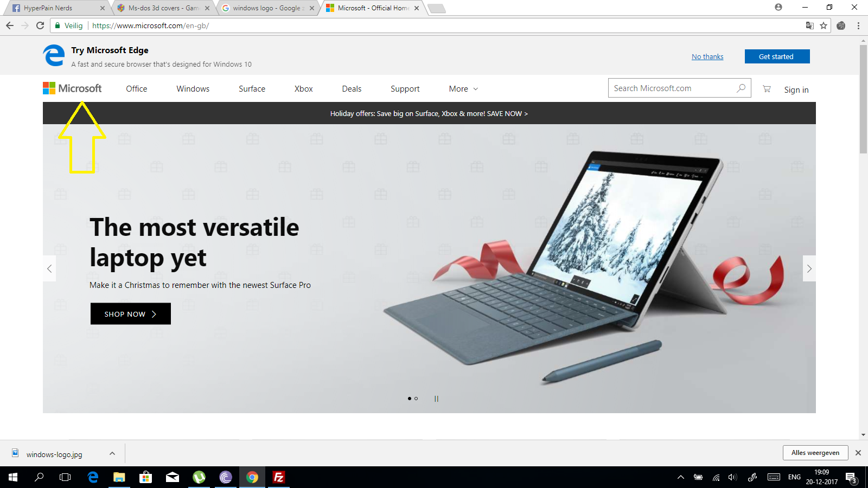Switch to the Ms-dos 3d covers tab
The height and width of the screenshot is (488, 868).
pos(163,8)
